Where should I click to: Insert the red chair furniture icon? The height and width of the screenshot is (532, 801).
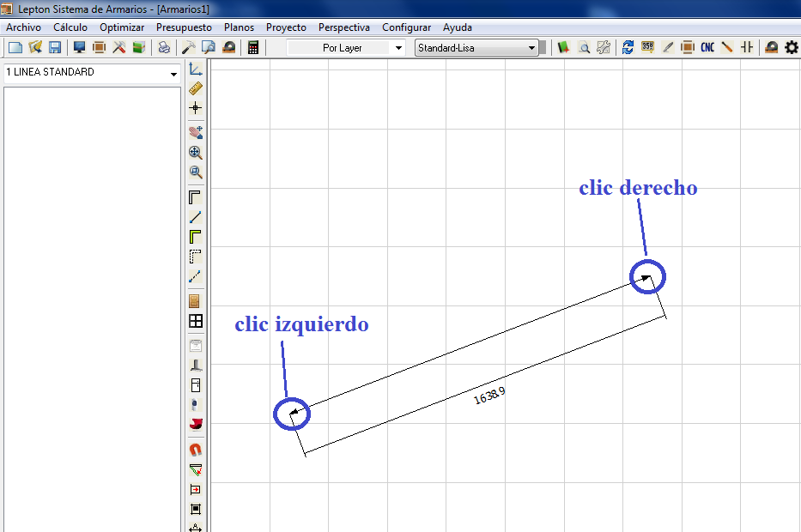pos(196,424)
